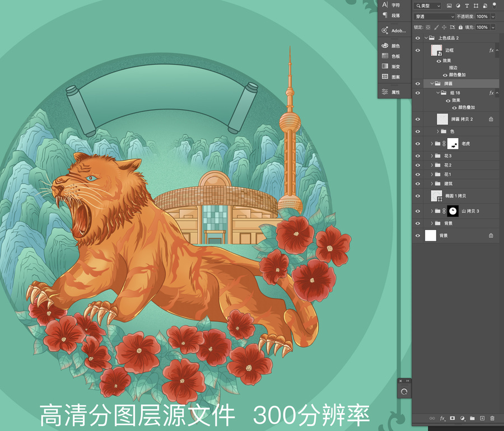Click the 老虎 layer mask thumbnail
504x431 pixels.
(x=453, y=143)
